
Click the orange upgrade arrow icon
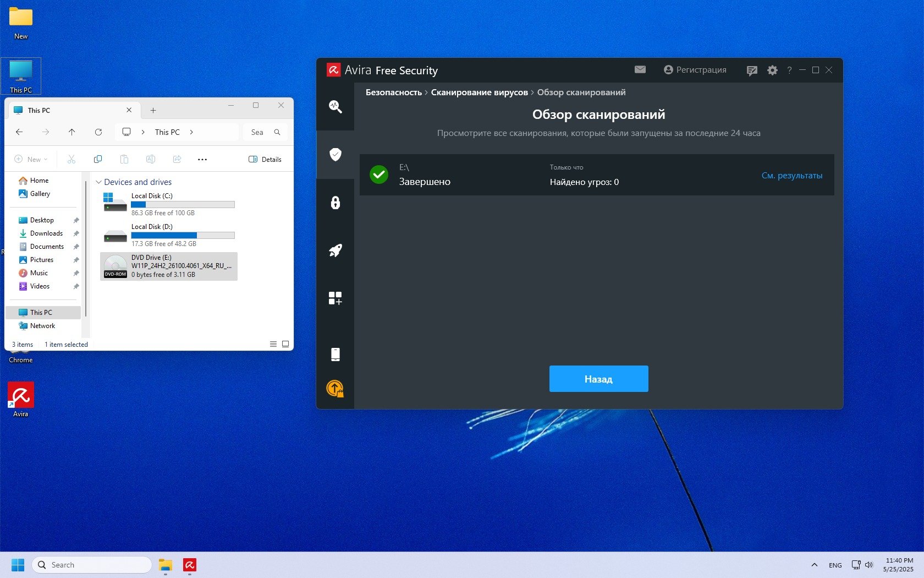tap(335, 389)
